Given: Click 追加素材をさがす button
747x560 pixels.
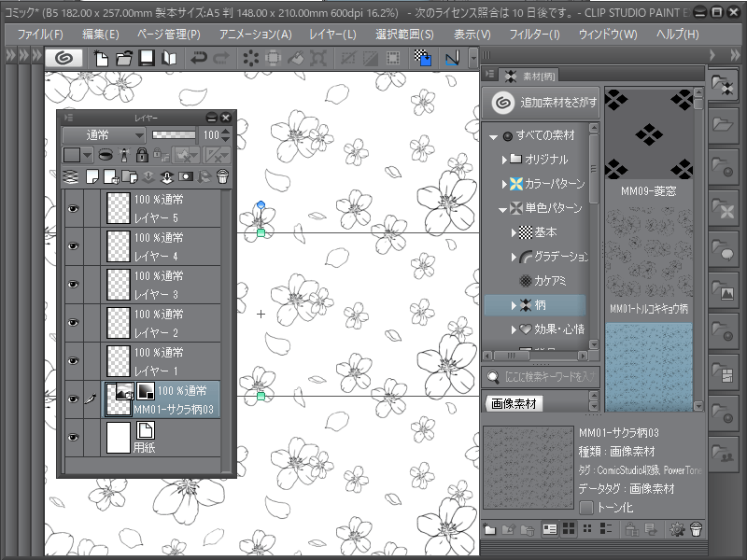Looking at the screenshot, I should coord(542,102).
